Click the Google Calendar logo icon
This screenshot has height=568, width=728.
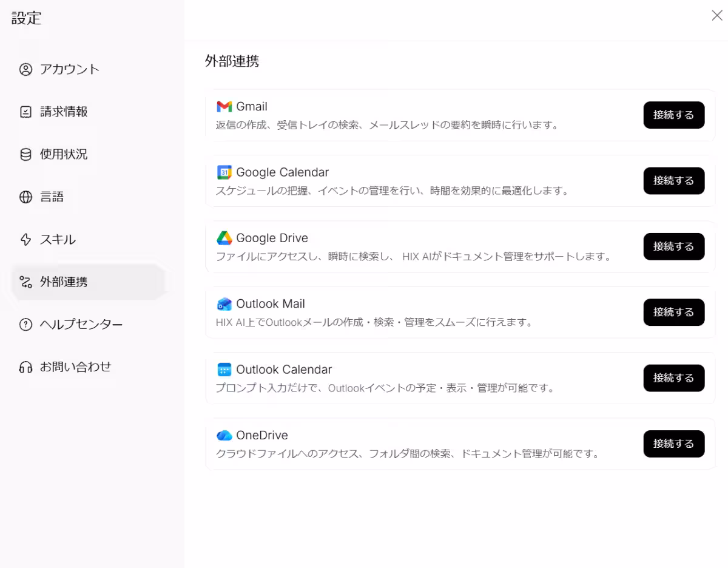click(224, 172)
